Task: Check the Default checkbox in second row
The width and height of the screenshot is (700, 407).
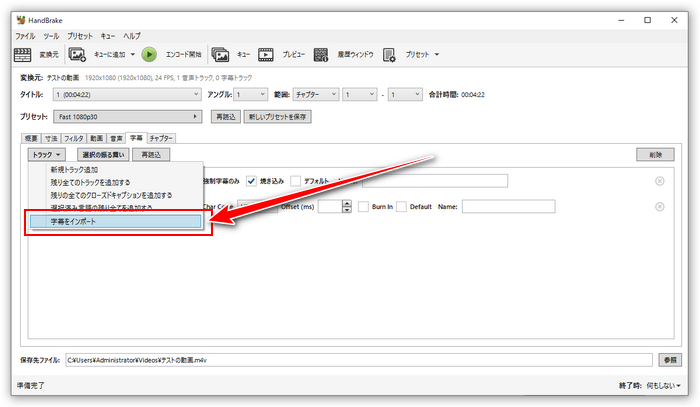Action: pos(400,206)
